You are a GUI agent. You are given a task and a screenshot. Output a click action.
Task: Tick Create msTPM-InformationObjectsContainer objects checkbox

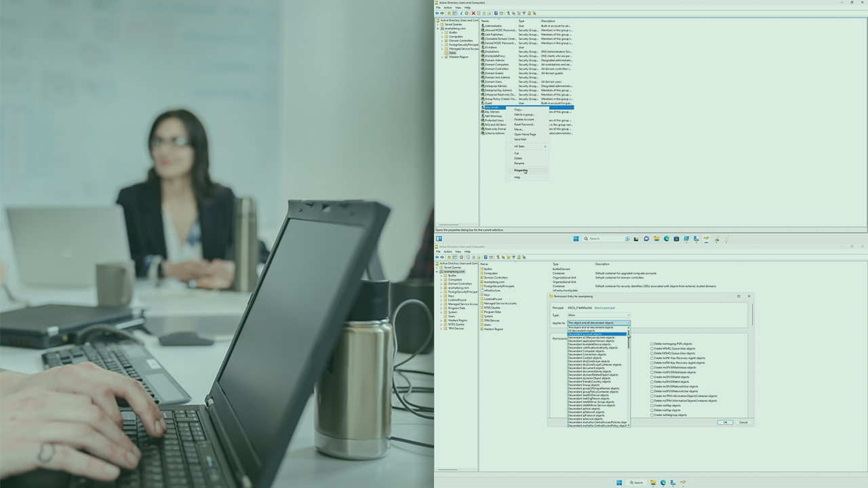click(652, 396)
